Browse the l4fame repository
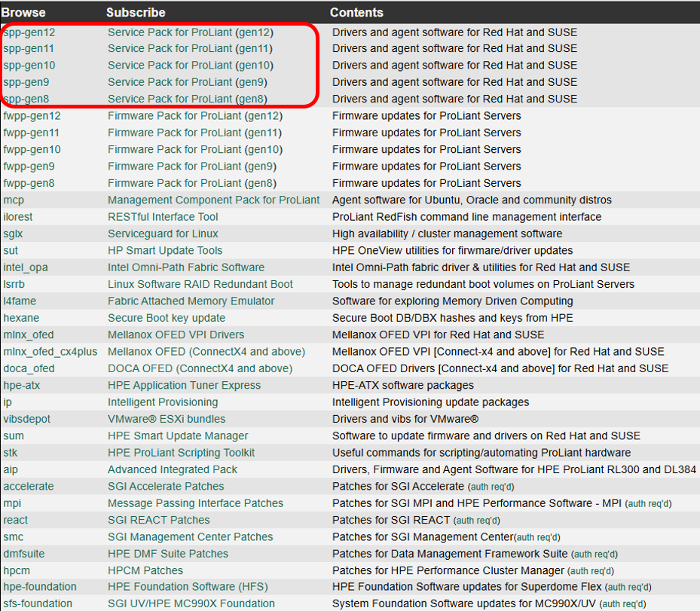This screenshot has height=611, width=700. tap(20, 301)
